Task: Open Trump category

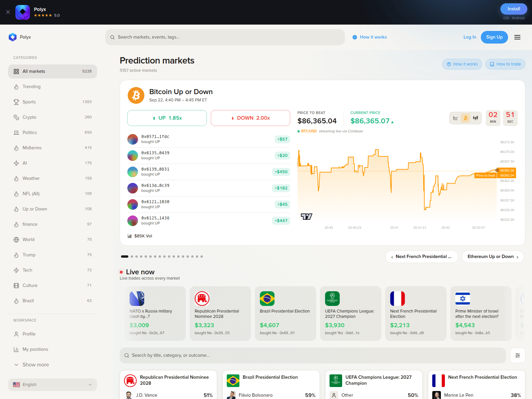Action: tap(53, 255)
